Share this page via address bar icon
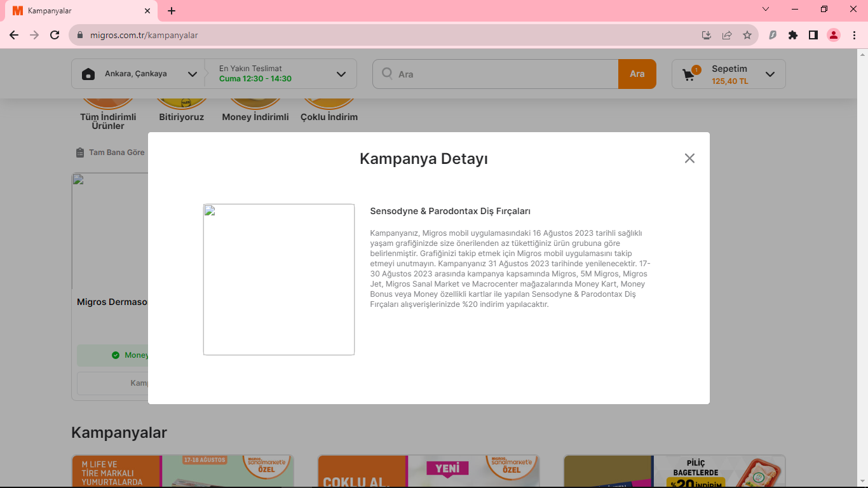 pyautogui.click(x=727, y=35)
